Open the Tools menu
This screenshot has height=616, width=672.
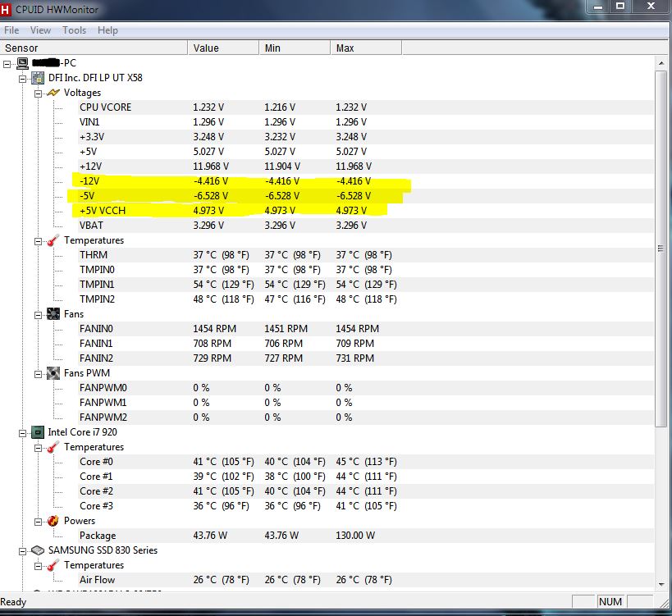[x=74, y=30]
